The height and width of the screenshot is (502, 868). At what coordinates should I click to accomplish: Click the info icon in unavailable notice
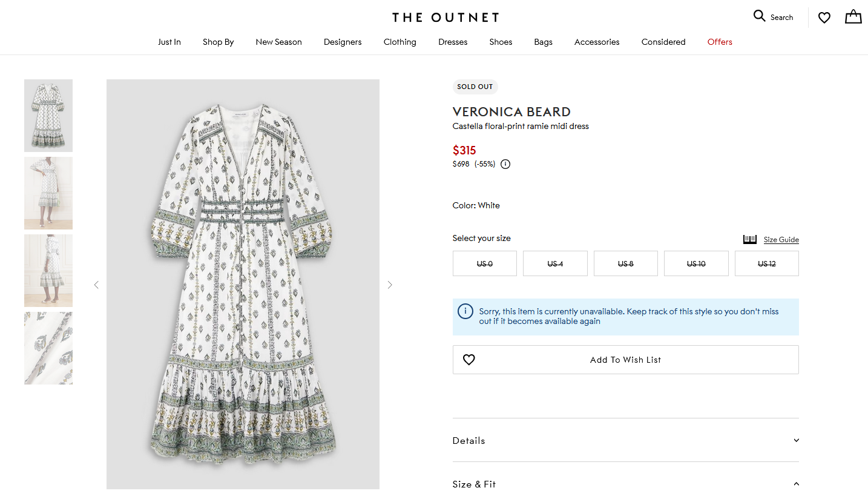coord(465,311)
